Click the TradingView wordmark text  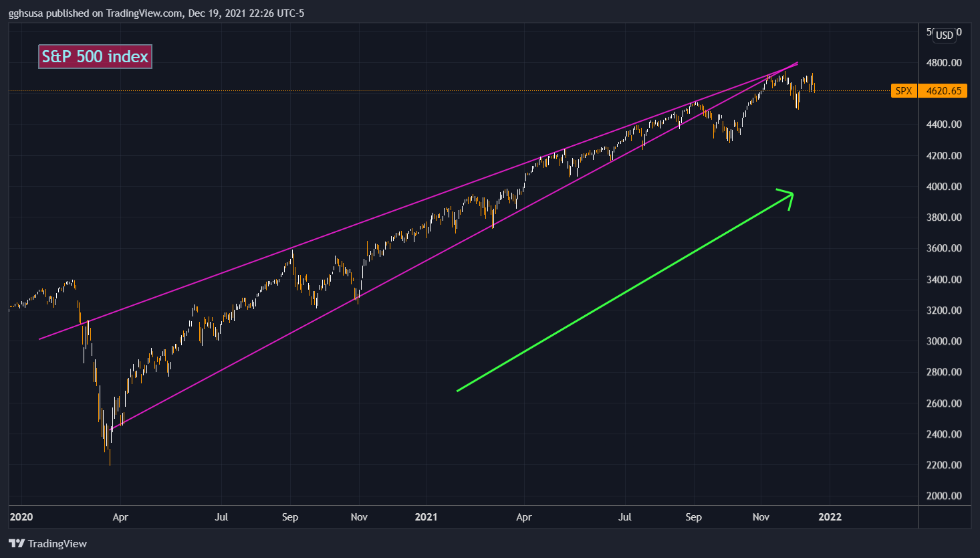pyautogui.click(x=57, y=544)
